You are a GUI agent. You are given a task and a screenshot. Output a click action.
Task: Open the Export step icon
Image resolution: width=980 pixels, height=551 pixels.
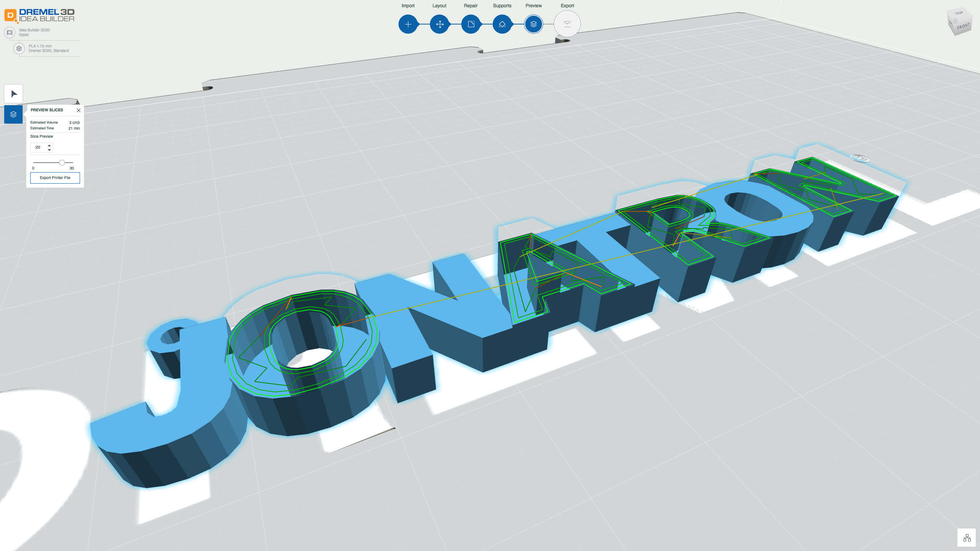click(567, 24)
